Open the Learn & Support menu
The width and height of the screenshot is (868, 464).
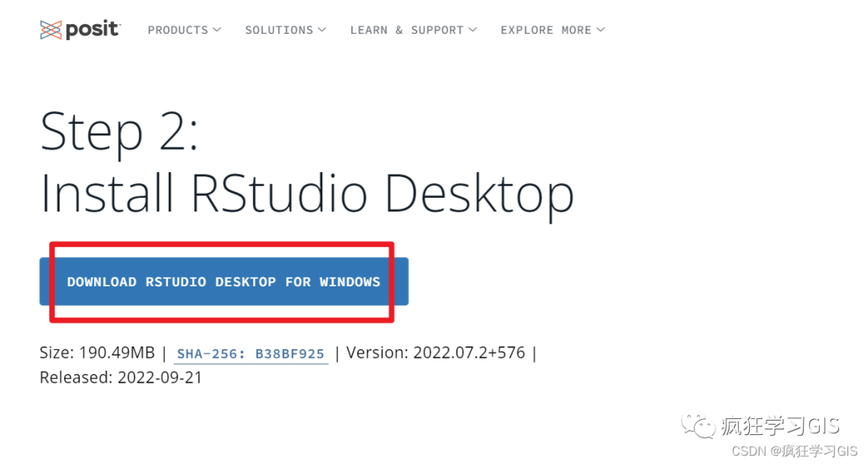click(414, 30)
